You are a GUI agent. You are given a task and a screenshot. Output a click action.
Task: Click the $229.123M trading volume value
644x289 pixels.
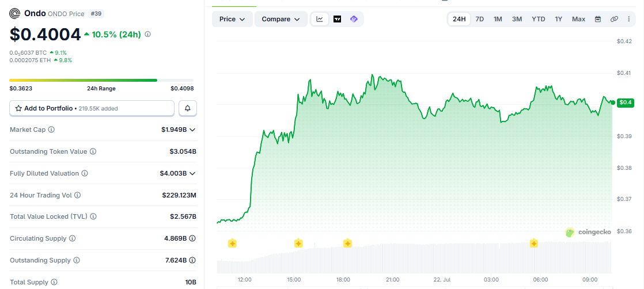click(179, 195)
